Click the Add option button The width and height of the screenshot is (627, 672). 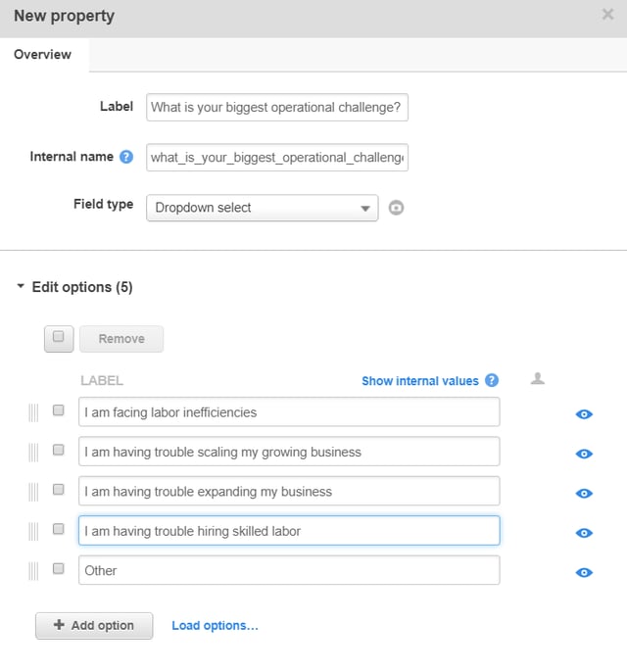pyautogui.click(x=94, y=625)
